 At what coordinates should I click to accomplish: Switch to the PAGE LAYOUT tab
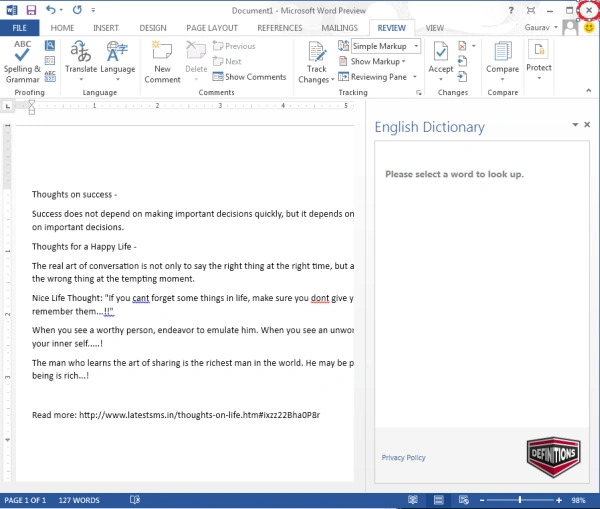coord(212,28)
